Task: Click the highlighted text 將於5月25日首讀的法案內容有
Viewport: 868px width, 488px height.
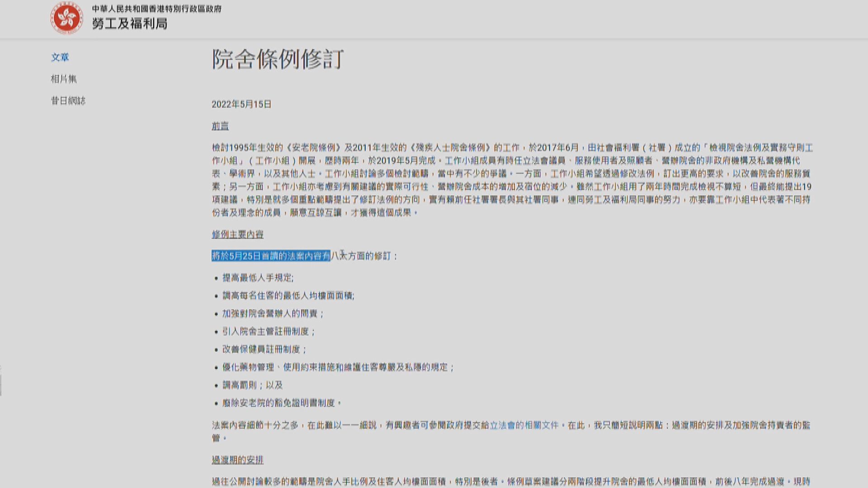Action: (271, 257)
